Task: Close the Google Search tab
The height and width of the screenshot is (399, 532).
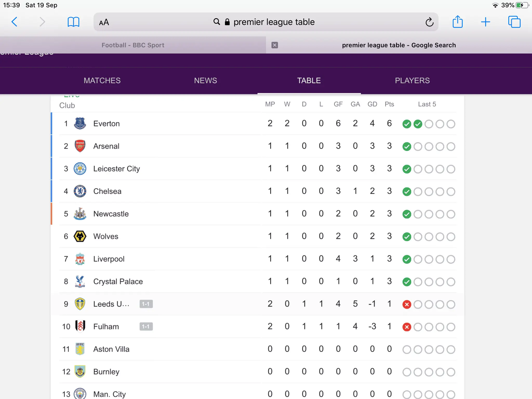Action: click(x=275, y=45)
